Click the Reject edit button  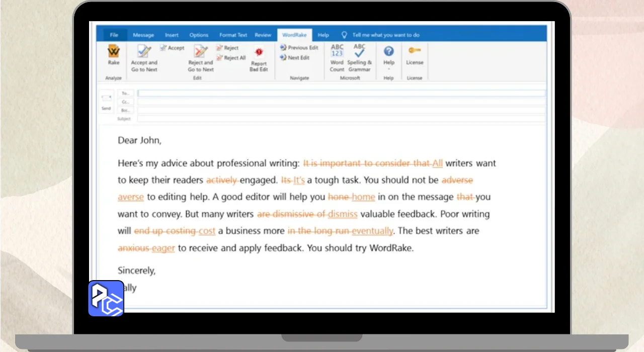228,48
